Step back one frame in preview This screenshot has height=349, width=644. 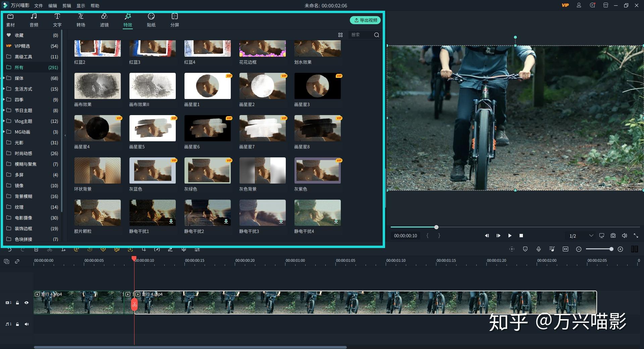click(x=487, y=236)
